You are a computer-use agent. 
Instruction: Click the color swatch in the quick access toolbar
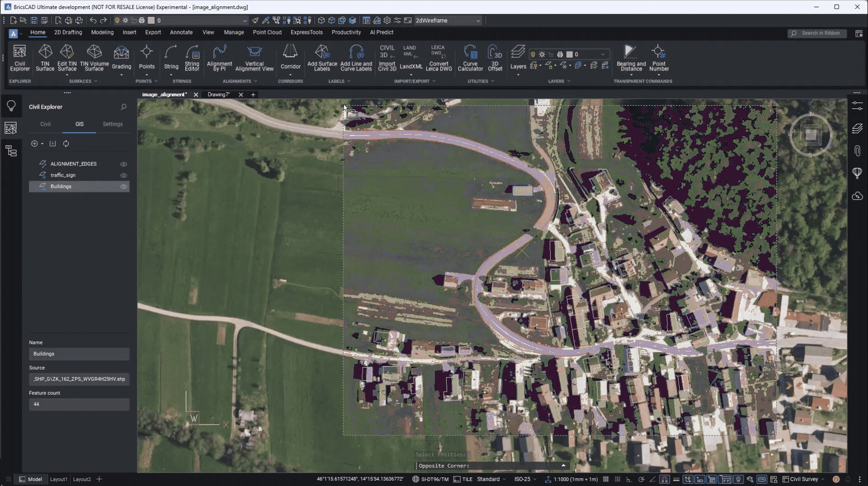pos(151,20)
